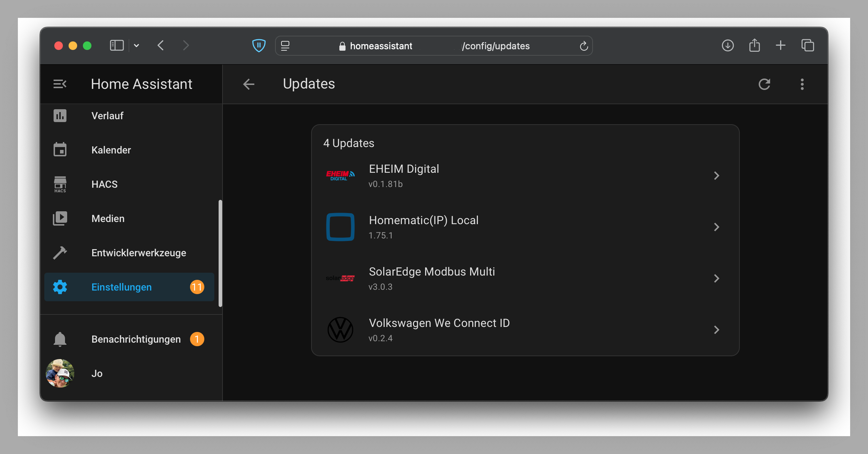Expand the SolarEdge Modbus Multi update
The image size is (868, 454).
pyautogui.click(x=717, y=278)
